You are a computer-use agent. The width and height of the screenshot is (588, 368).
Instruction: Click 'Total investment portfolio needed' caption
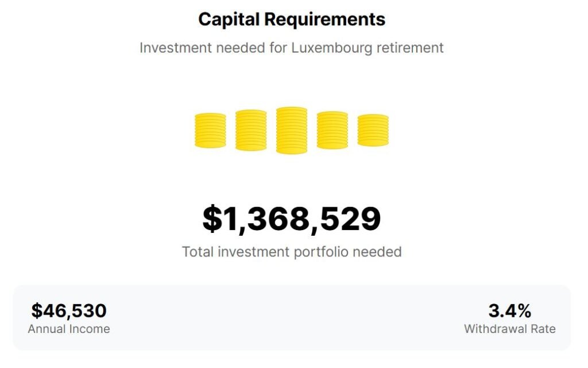292,252
